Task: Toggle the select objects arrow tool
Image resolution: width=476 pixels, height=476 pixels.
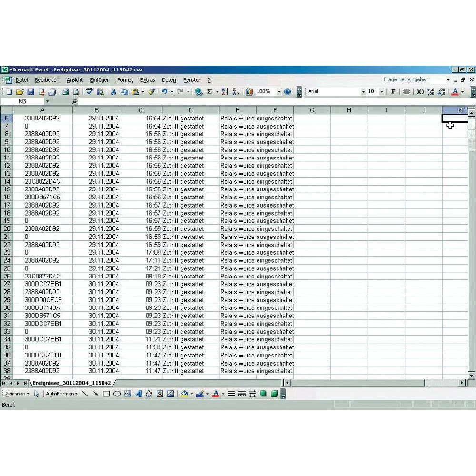Action: click(37, 394)
